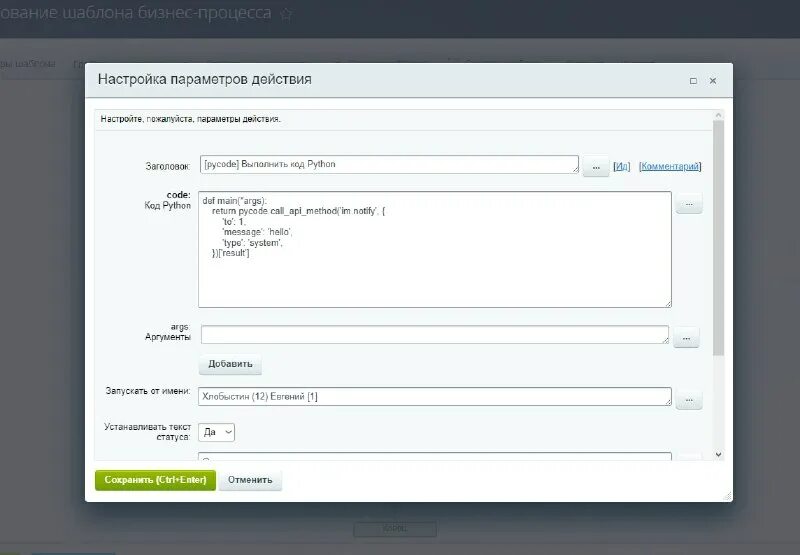This screenshot has height=555, width=800.
Task: Click the Сохранить (Ctrl+Enter) button
Action: pyautogui.click(x=155, y=480)
